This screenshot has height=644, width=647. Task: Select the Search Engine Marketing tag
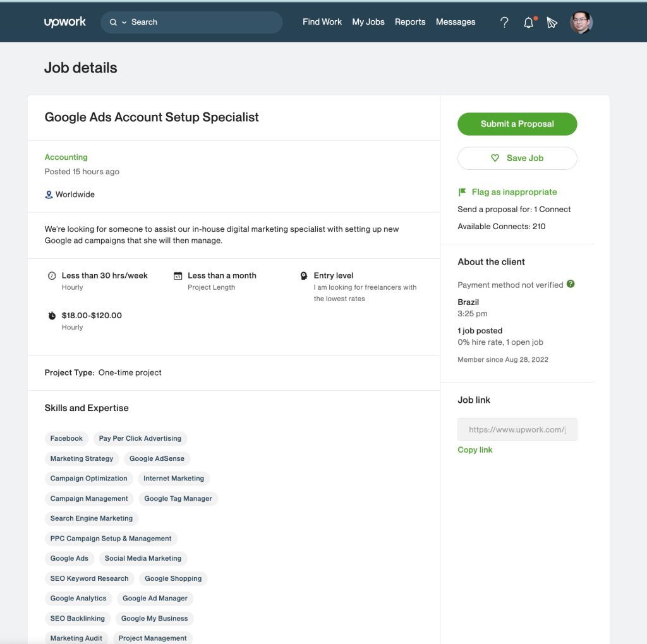tap(92, 518)
